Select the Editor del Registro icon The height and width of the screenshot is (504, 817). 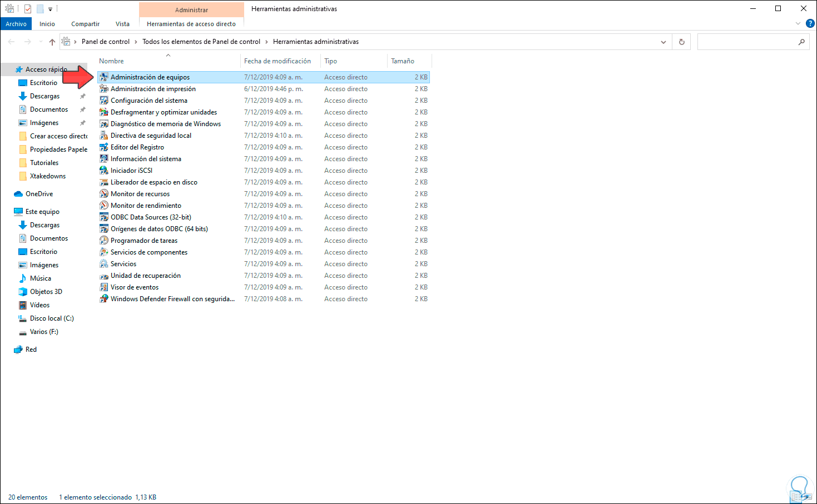click(x=104, y=147)
